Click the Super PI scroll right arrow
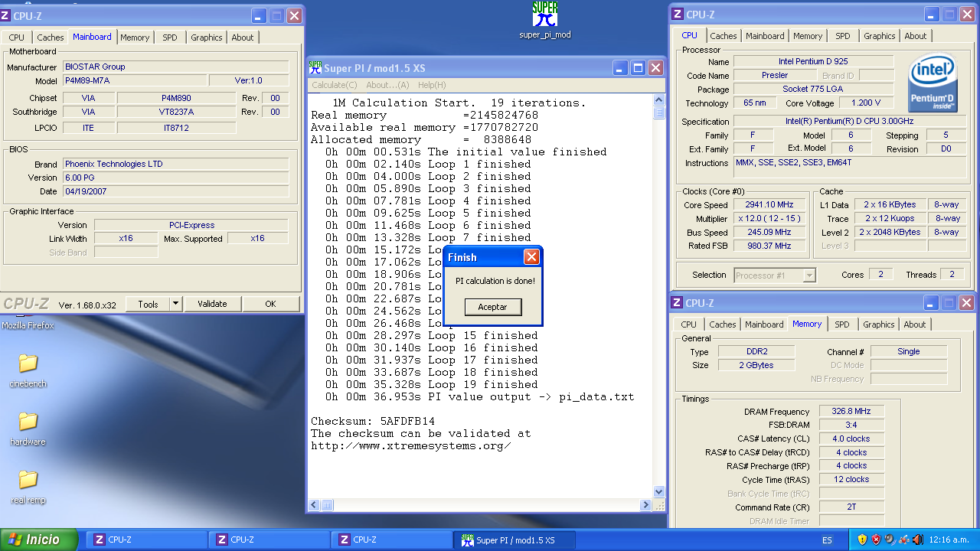 pyautogui.click(x=647, y=504)
